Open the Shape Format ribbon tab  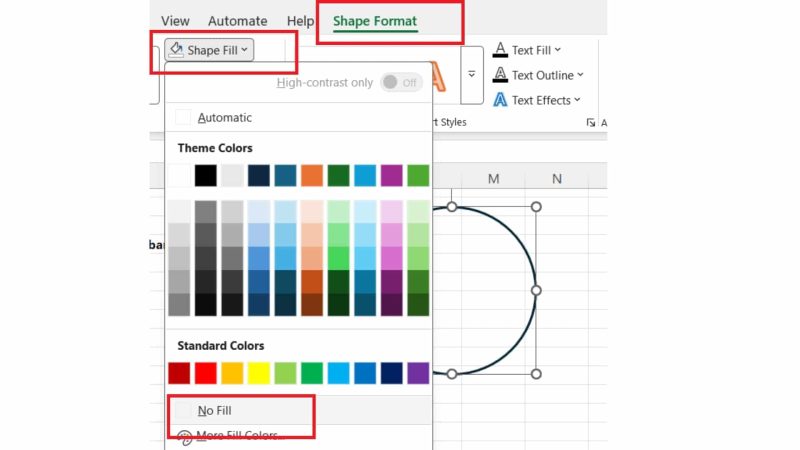(x=375, y=21)
